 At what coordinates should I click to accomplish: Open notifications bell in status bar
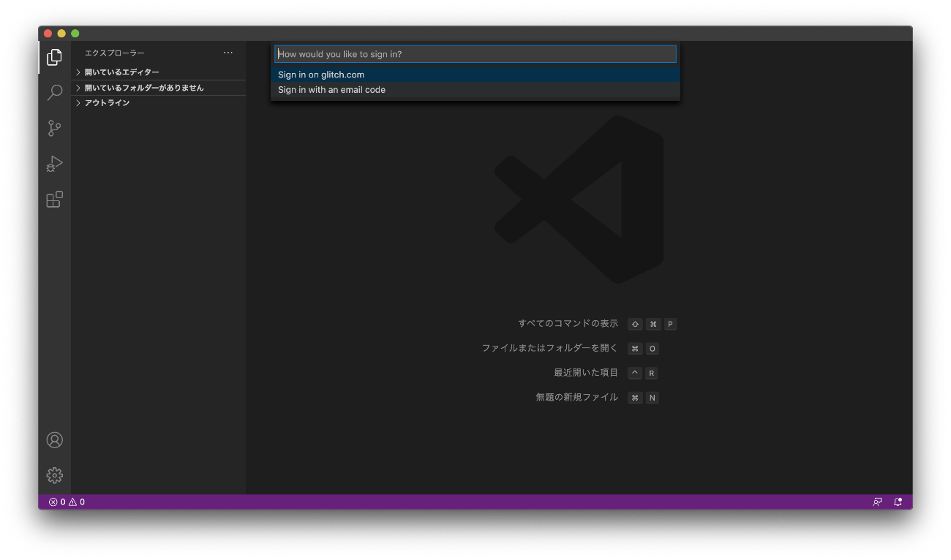898,502
